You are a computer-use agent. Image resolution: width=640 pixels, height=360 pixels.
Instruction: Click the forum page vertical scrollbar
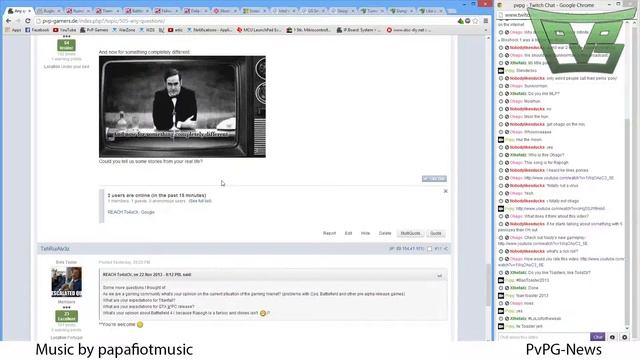pyautogui.click(x=488, y=284)
